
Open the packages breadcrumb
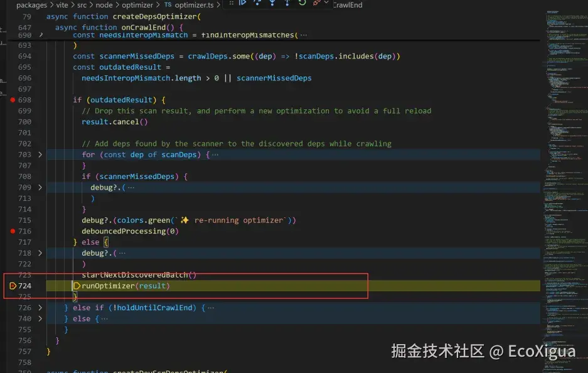click(x=31, y=5)
